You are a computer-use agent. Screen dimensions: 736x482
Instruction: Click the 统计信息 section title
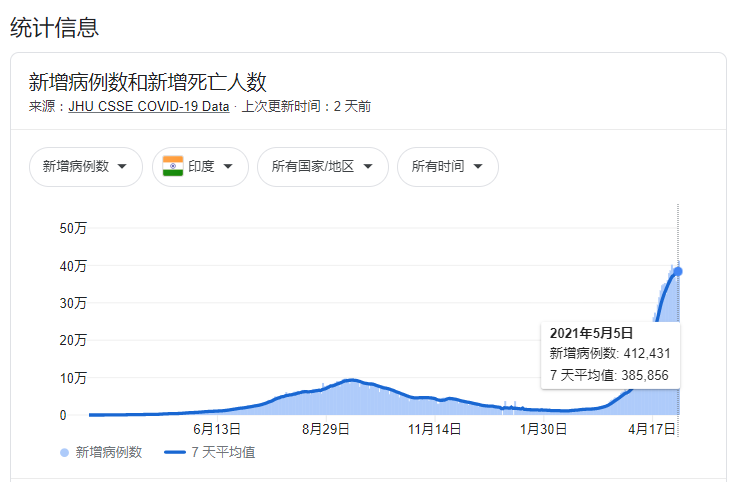coord(54,27)
